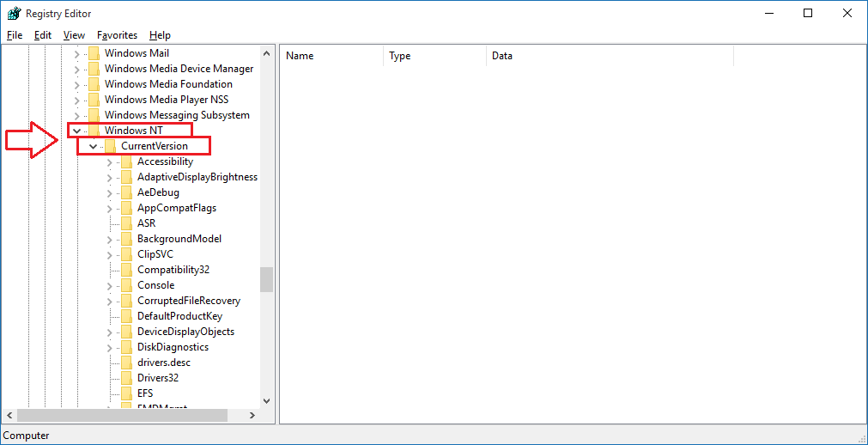Click the CorruptedFileRecovery folder icon
The image size is (868, 445).
click(x=127, y=301)
